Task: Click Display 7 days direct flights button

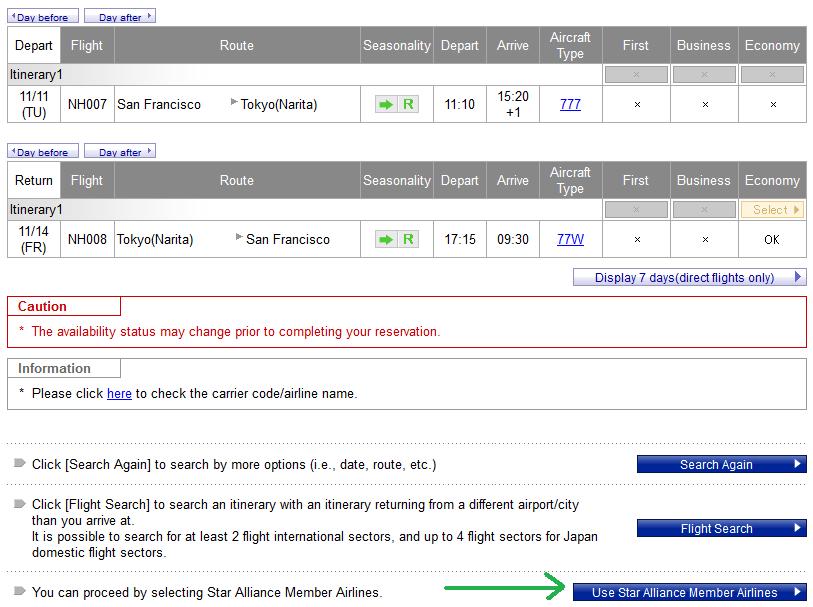Action: tap(689, 277)
